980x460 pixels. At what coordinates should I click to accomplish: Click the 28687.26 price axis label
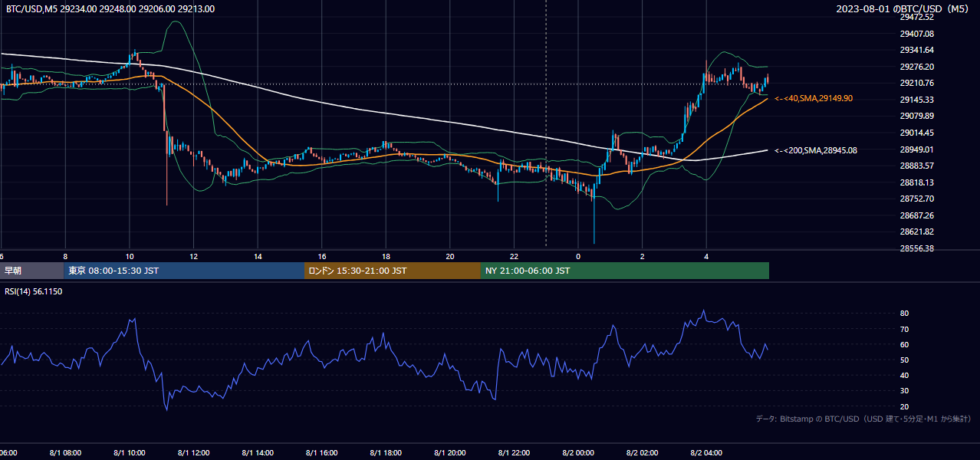pyautogui.click(x=916, y=215)
